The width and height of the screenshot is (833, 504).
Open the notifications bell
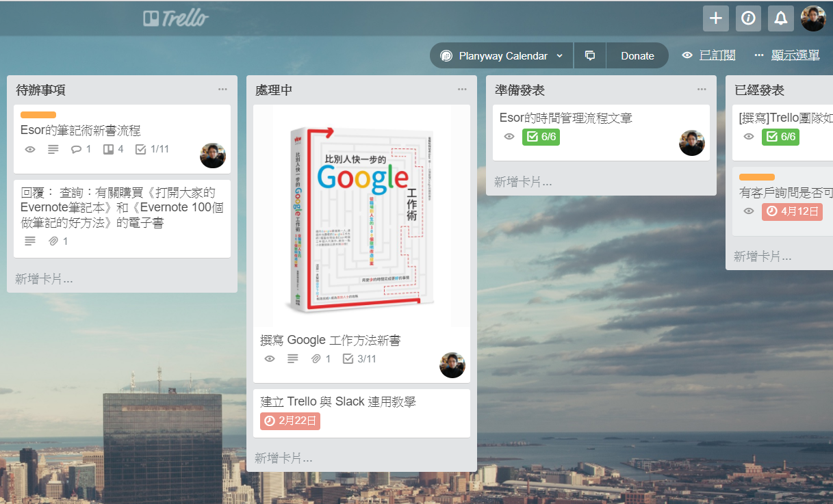tap(781, 18)
